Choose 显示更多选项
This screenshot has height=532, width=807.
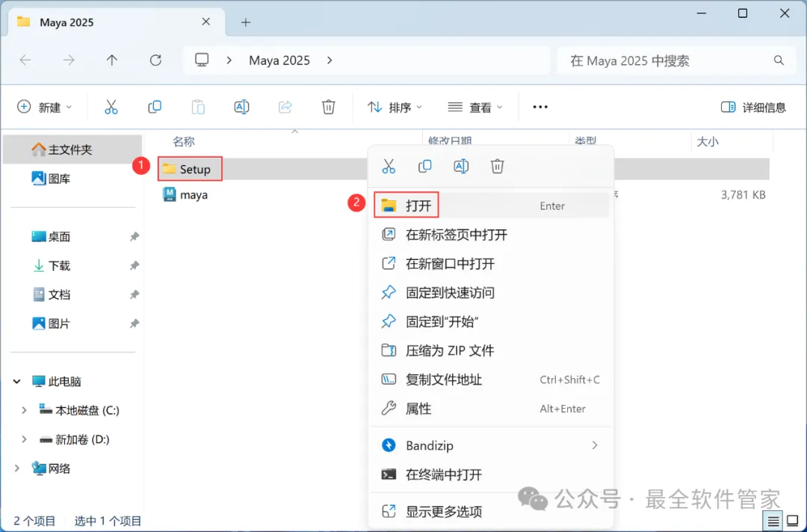[491, 511]
